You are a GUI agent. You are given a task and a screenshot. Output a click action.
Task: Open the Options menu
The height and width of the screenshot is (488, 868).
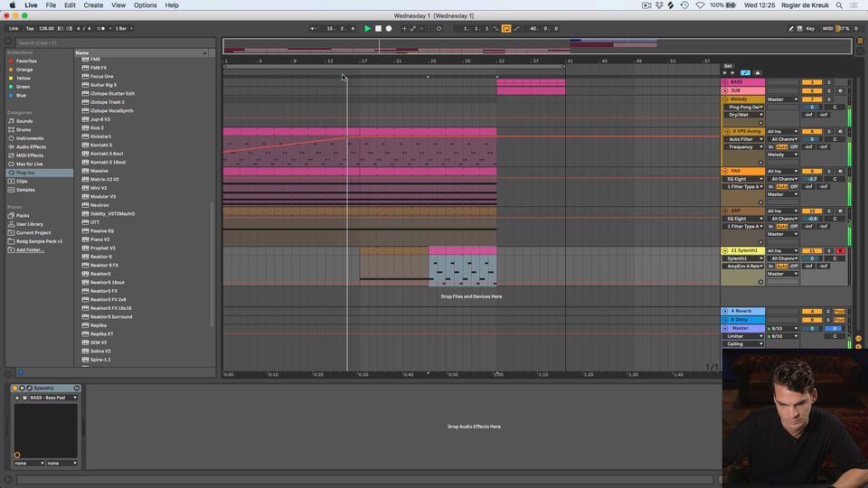[x=145, y=5]
